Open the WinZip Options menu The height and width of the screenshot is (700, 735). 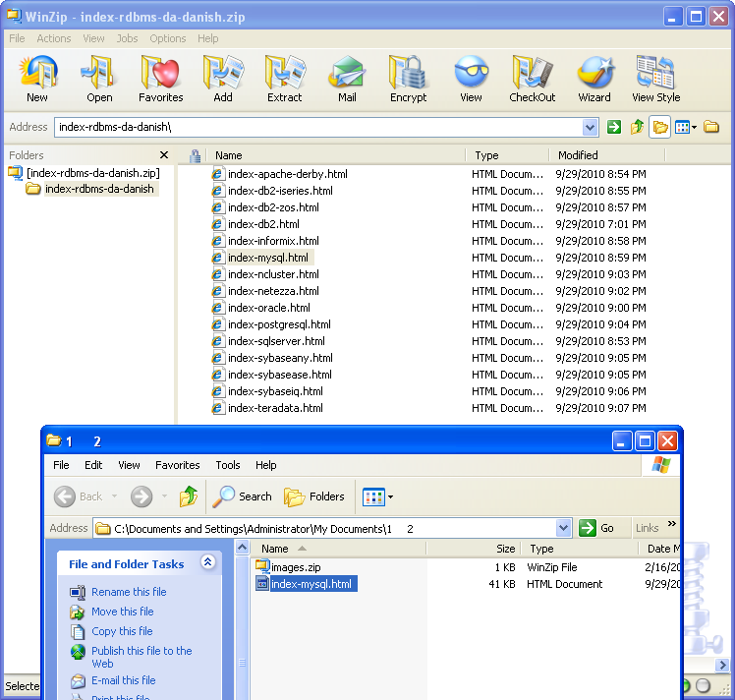pyautogui.click(x=168, y=38)
